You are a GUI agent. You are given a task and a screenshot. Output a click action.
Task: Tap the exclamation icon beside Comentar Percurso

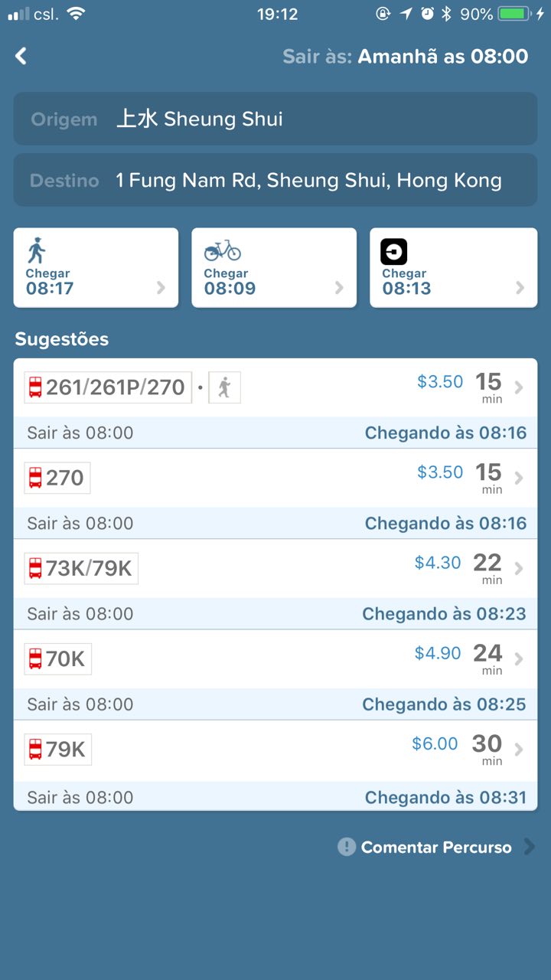[x=347, y=847]
